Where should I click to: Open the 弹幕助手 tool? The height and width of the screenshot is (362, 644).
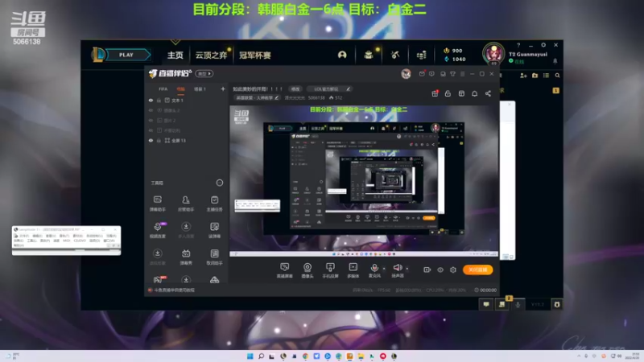[157, 204]
